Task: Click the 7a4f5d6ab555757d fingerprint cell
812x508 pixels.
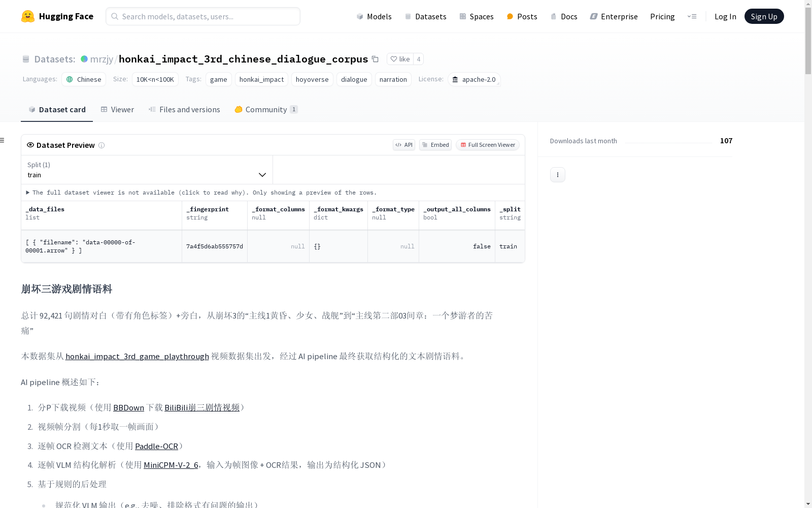Action: pyautogui.click(x=215, y=246)
